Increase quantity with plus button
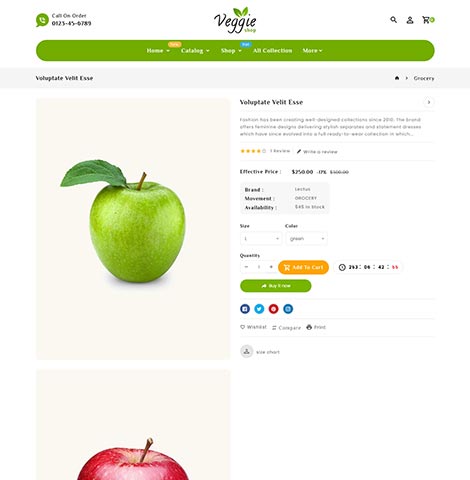 [271, 267]
